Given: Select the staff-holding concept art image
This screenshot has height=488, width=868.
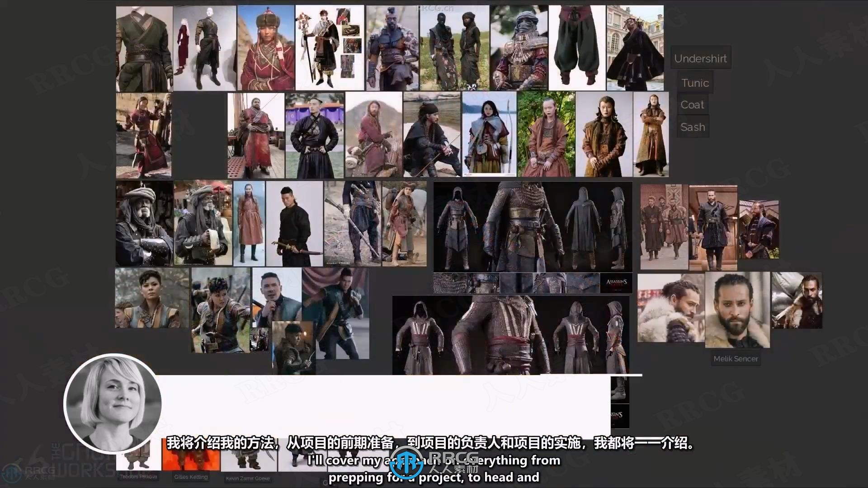Looking at the screenshot, I should [330, 48].
